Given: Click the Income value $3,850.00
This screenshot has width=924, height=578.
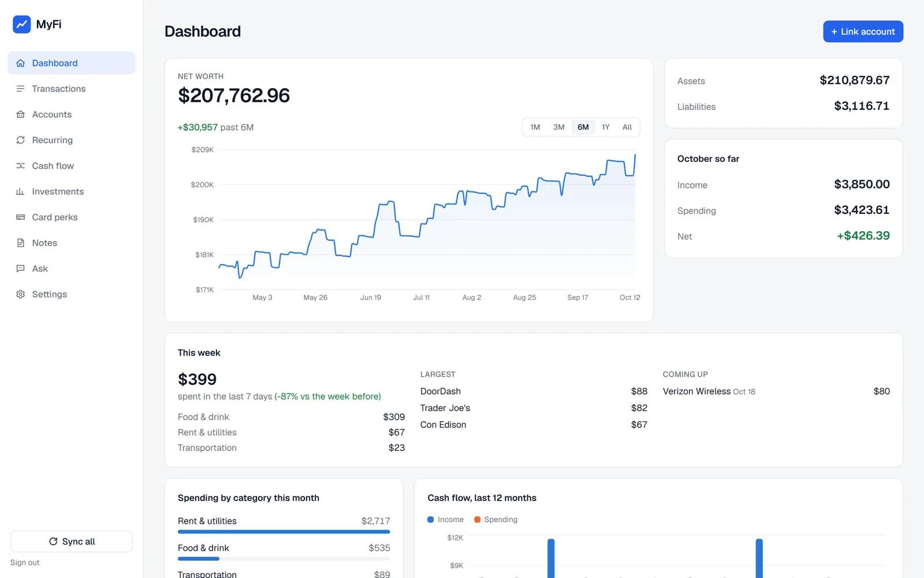Looking at the screenshot, I should point(862,184).
